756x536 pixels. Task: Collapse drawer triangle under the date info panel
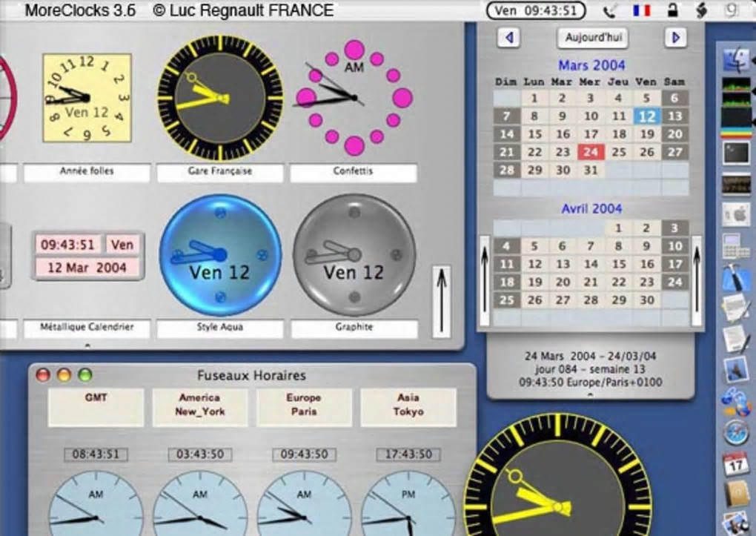[590, 394]
